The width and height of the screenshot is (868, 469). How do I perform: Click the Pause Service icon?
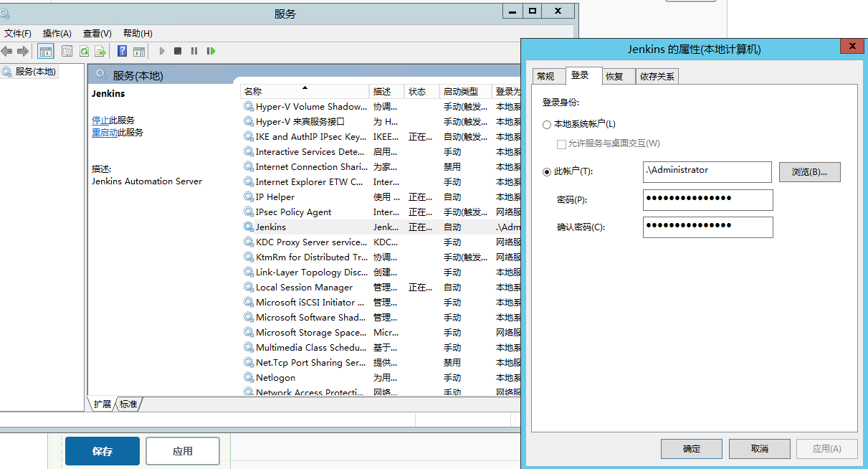click(194, 51)
